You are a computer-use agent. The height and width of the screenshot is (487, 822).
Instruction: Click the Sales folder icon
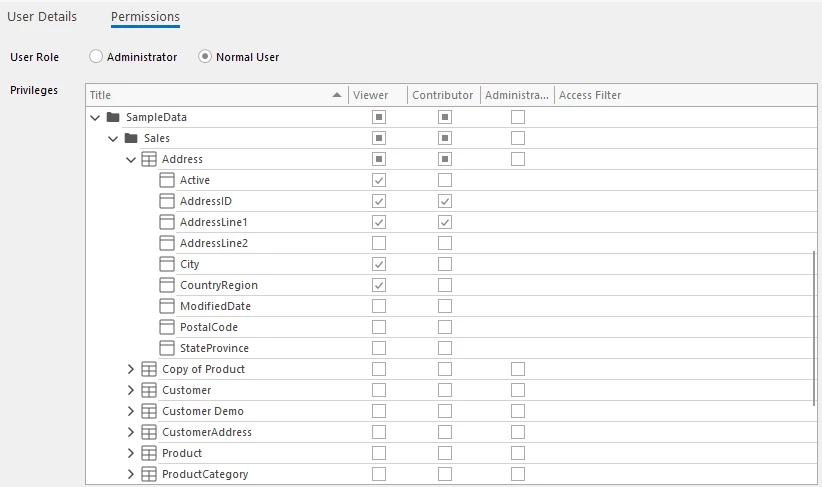(x=131, y=138)
